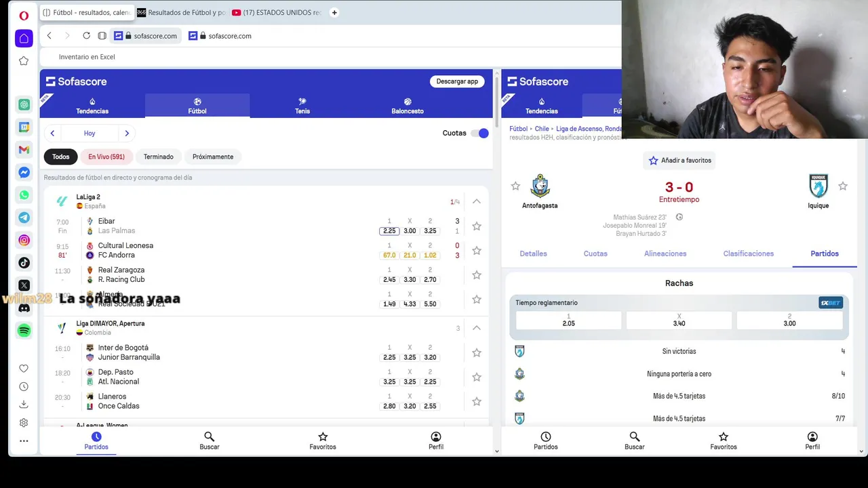Open TikTok from the sidebar
Image resolution: width=868 pixels, height=488 pixels.
click(x=24, y=263)
